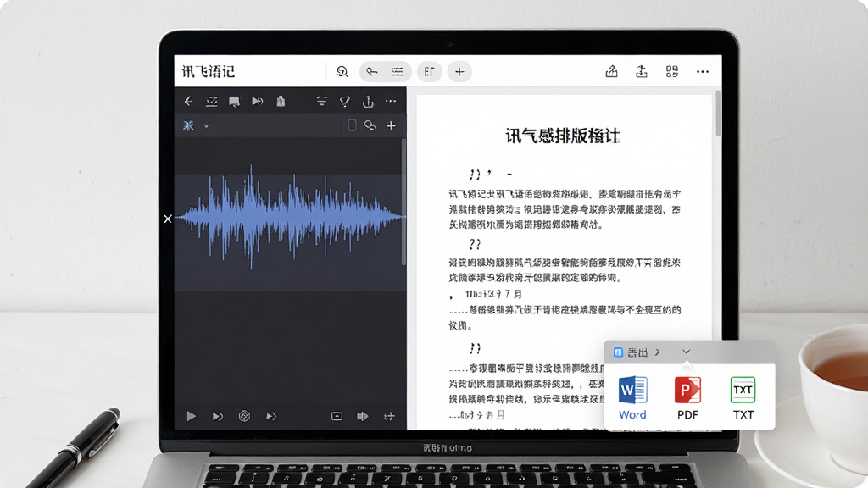Image resolution: width=868 pixels, height=488 pixels.
Task: Click the rectangle screen icon in playback bar
Action: [337, 416]
